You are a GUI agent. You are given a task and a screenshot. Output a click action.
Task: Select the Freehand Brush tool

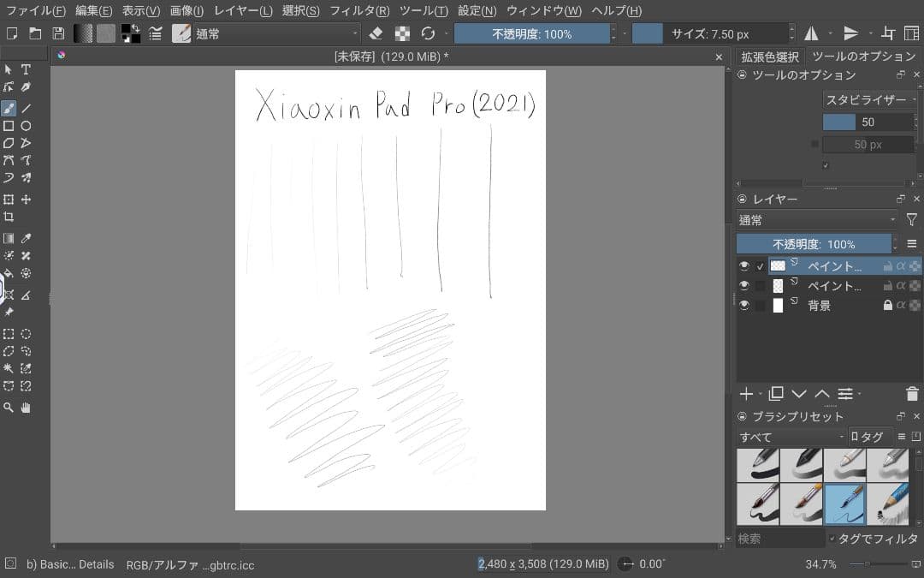pyautogui.click(x=9, y=108)
